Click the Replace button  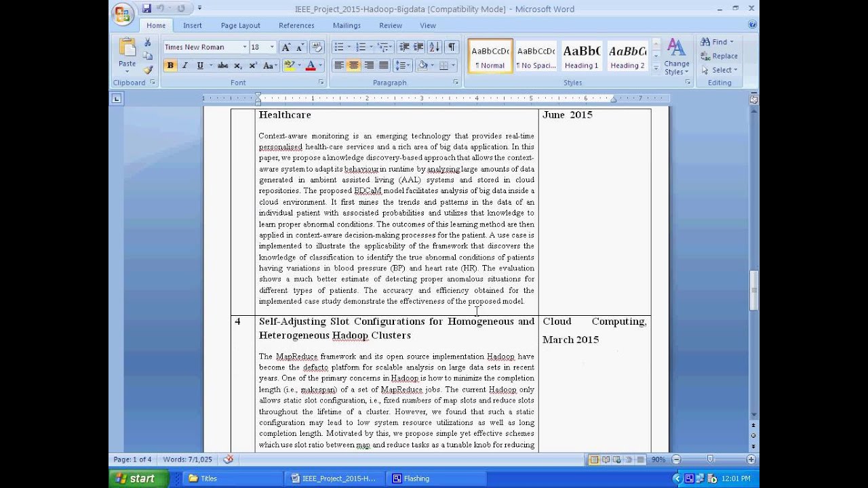click(720, 56)
